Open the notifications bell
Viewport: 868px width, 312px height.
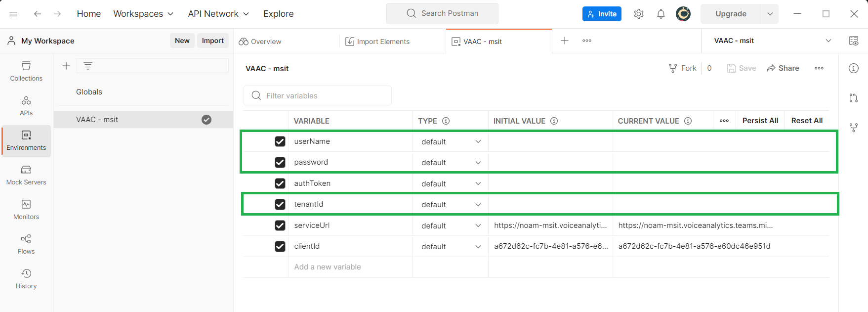click(661, 14)
